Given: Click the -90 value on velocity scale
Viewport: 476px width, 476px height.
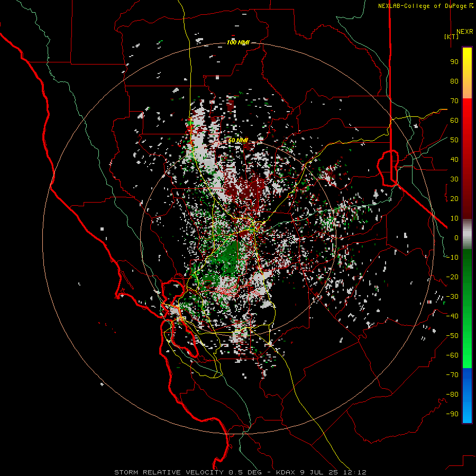Looking at the screenshot, I should pyautogui.click(x=452, y=414).
